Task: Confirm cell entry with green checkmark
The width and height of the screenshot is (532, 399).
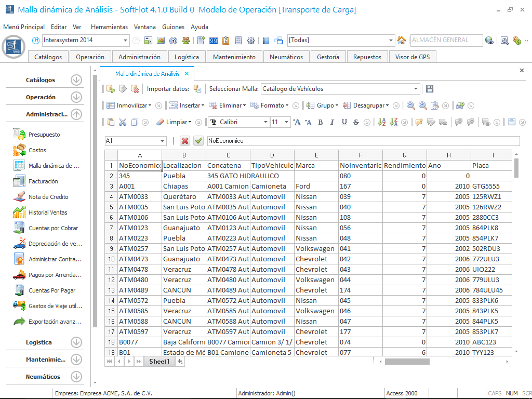Action: pyautogui.click(x=198, y=141)
